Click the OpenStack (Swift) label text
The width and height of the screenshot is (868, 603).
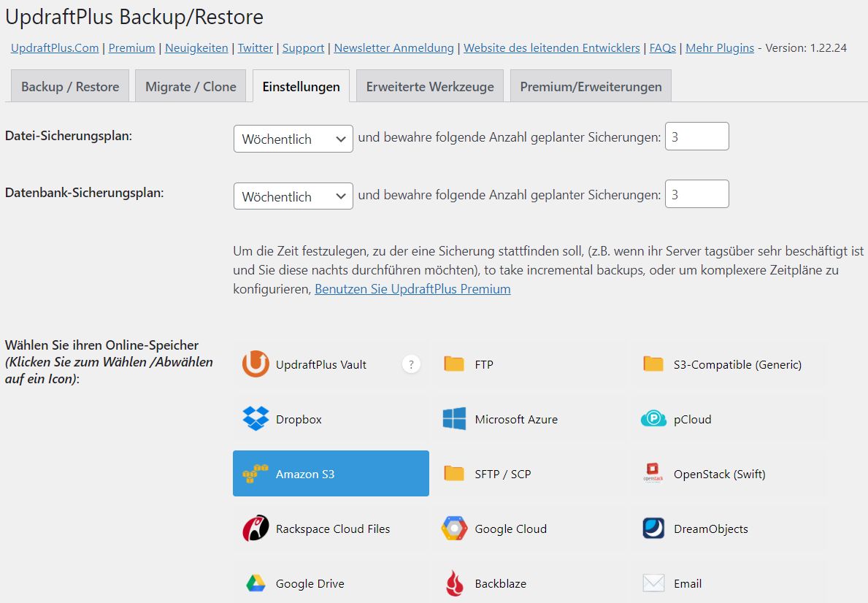pos(720,474)
